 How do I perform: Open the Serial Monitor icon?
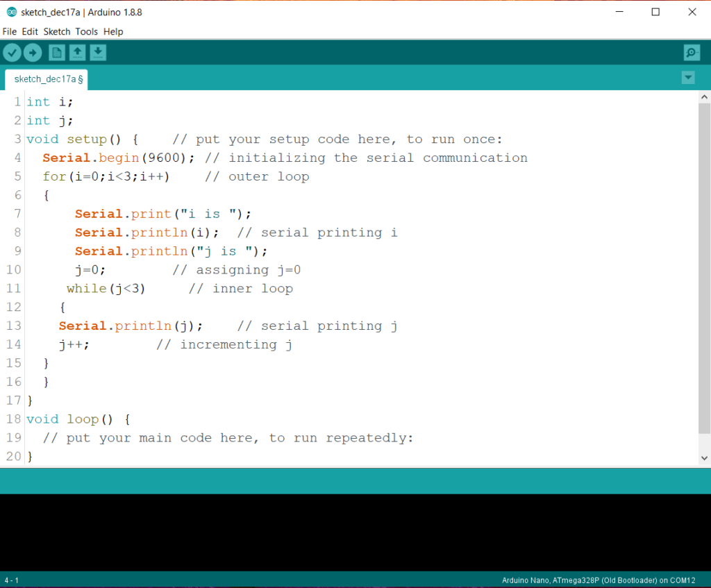[692, 52]
